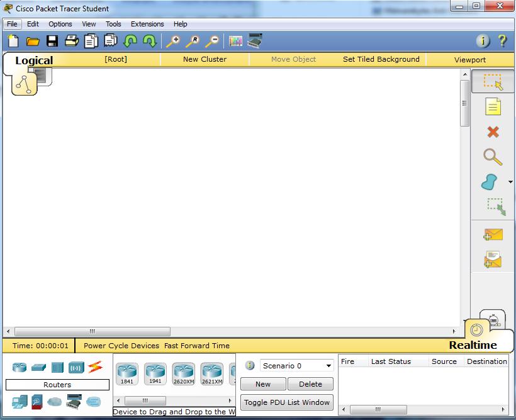Select the Routers category icon
Screen dimensions: 516x420
point(20,367)
